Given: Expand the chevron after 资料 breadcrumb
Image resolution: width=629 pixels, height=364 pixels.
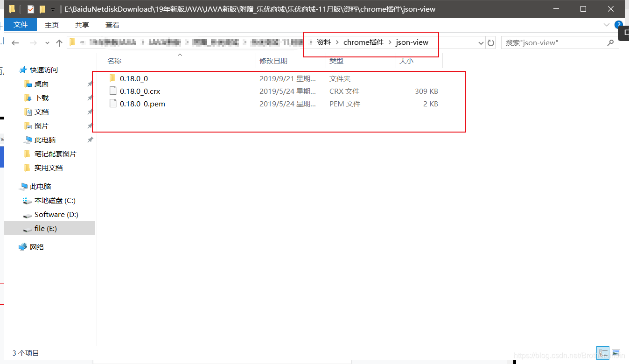Looking at the screenshot, I should pyautogui.click(x=337, y=42).
